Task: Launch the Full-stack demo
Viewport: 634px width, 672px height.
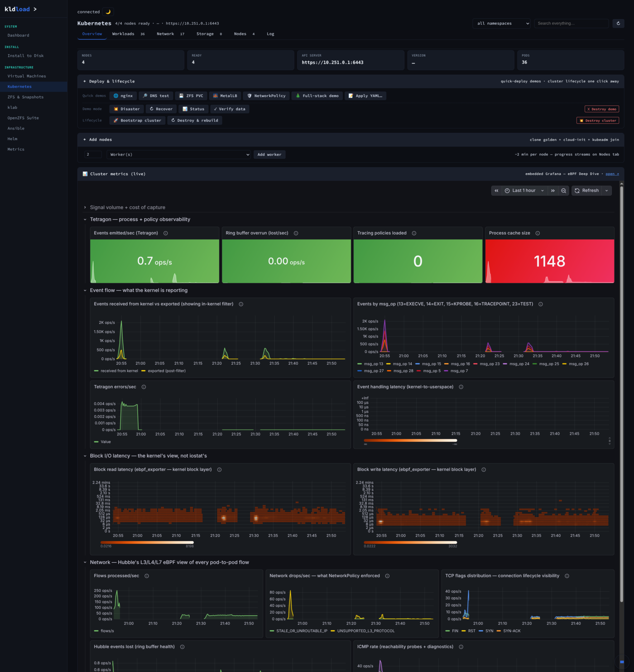Action: coord(317,96)
